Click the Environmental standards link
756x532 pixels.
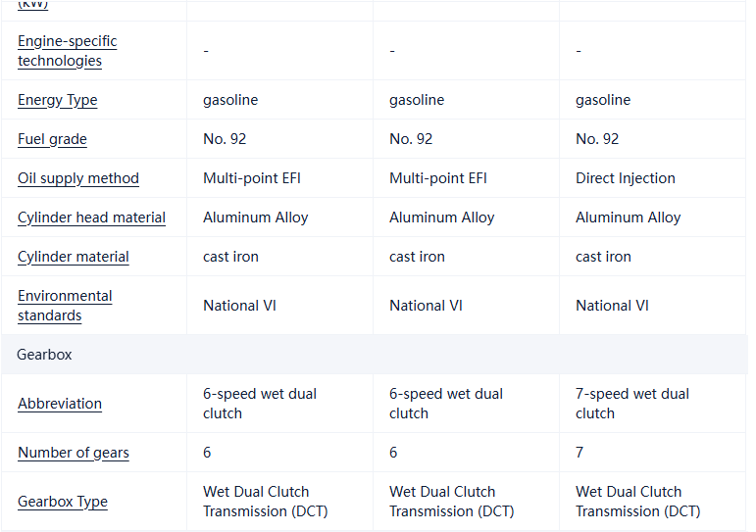[x=65, y=306]
